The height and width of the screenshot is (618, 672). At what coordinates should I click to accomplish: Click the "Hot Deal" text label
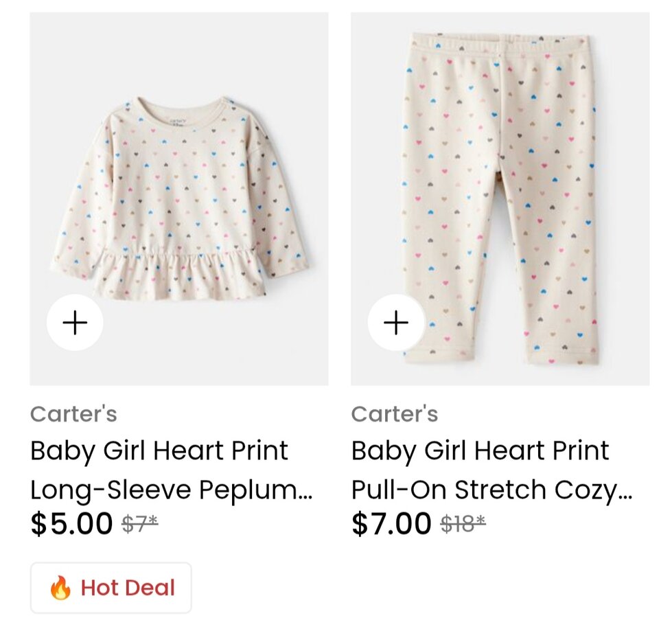(x=128, y=588)
